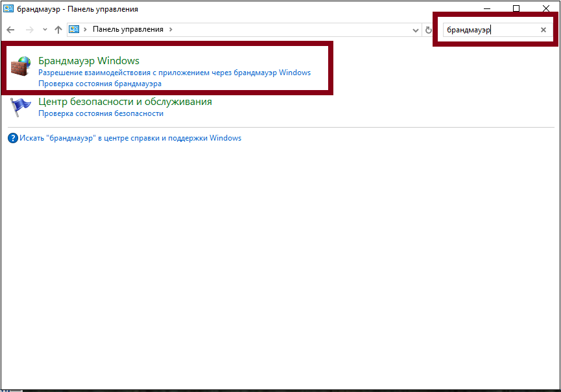Image resolution: width=561 pixels, height=392 pixels.
Task: Click the Security Center blue flag icon
Action: 21,106
